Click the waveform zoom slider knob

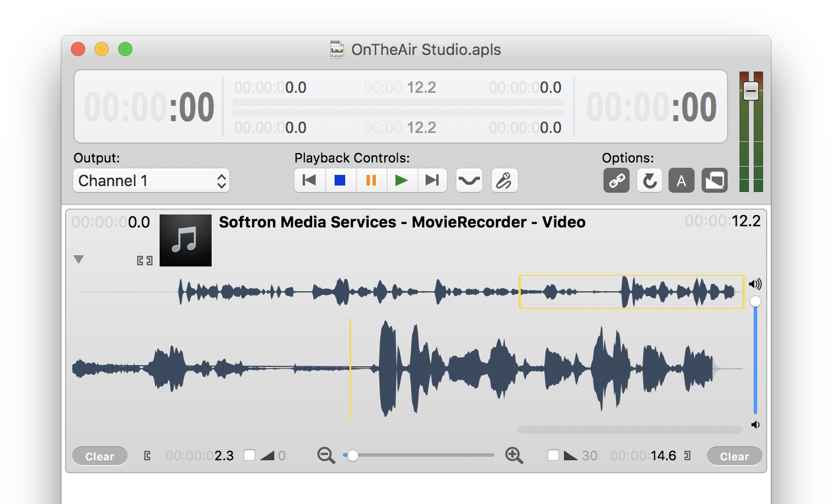click(x=353, y=456)
